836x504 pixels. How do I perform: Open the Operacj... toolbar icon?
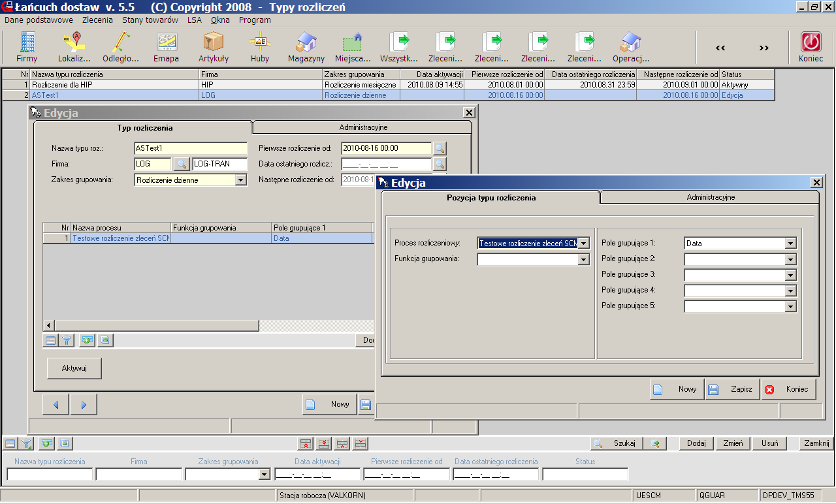(631, 48)
